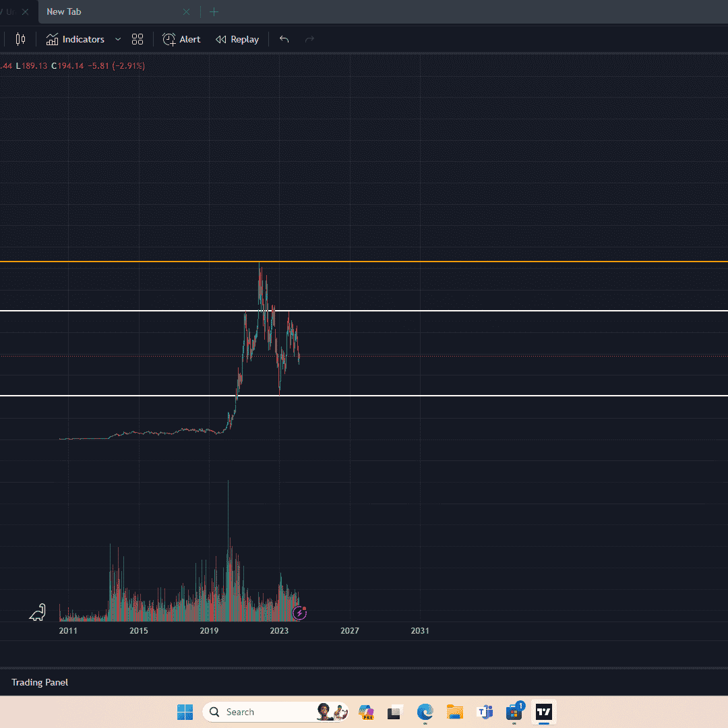Click the 2011 time axis label
The width and height of the screenshot is (728, 728).
click(x=68, y=630)
